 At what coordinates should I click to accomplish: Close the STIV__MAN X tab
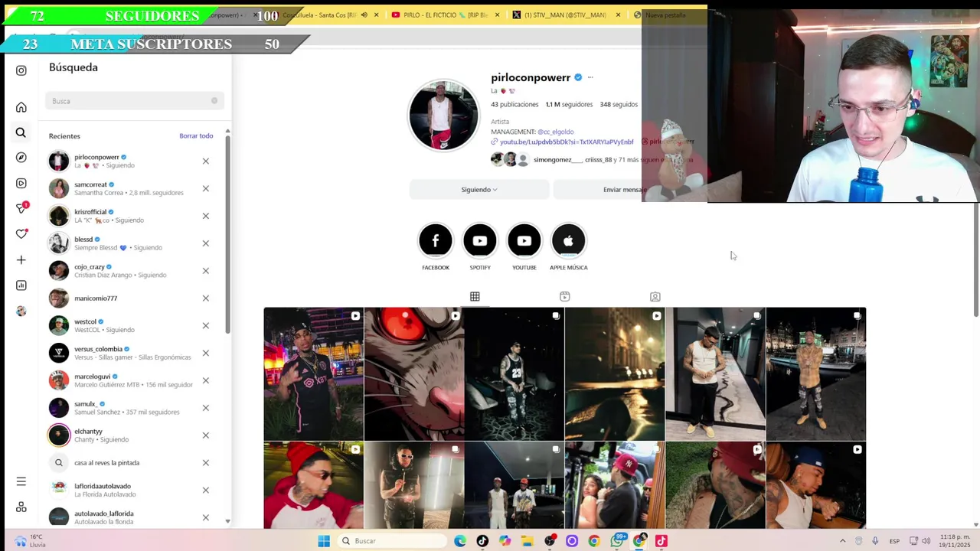[x=618, y=15]
